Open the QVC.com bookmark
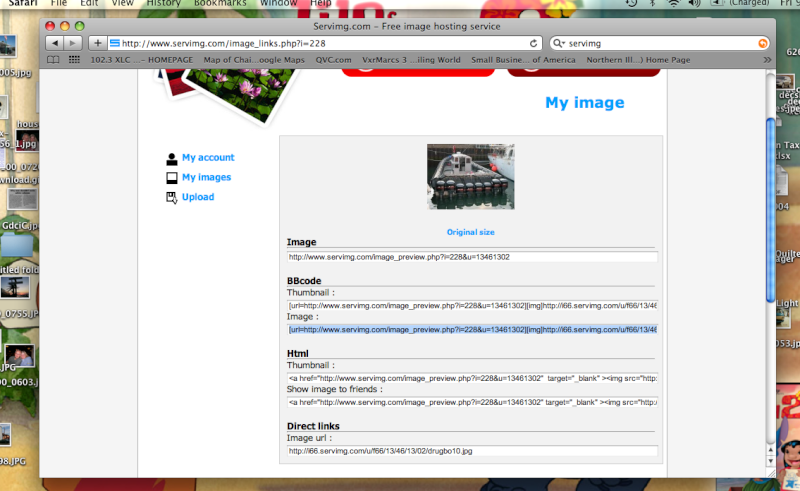800x491 pixels. tap(333, 60)
